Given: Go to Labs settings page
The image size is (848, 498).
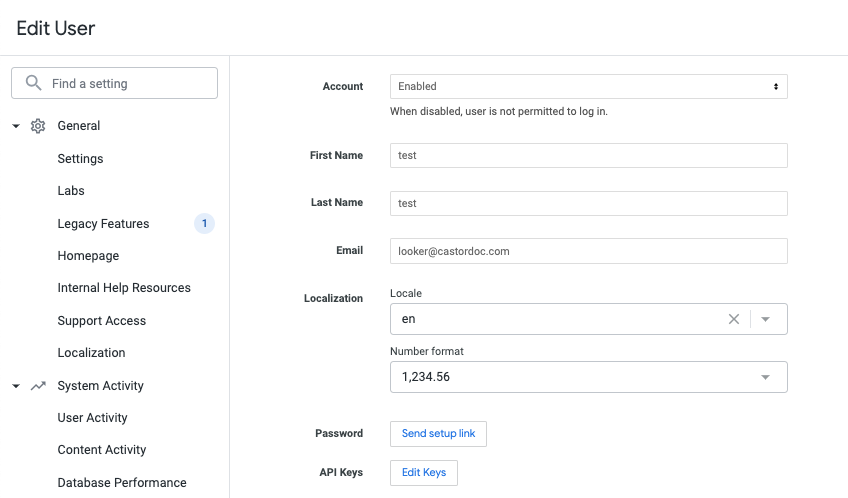Looking at the screenshot, I should 71,191.
